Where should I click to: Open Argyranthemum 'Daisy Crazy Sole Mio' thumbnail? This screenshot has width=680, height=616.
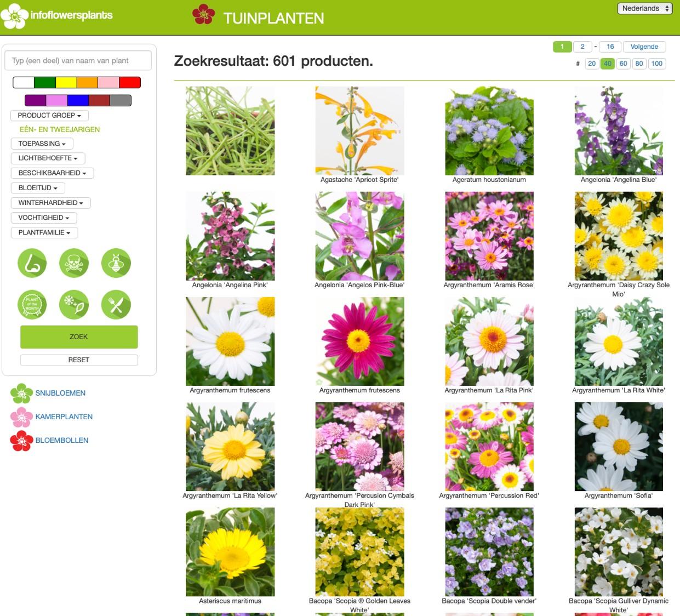click(619, 236)
